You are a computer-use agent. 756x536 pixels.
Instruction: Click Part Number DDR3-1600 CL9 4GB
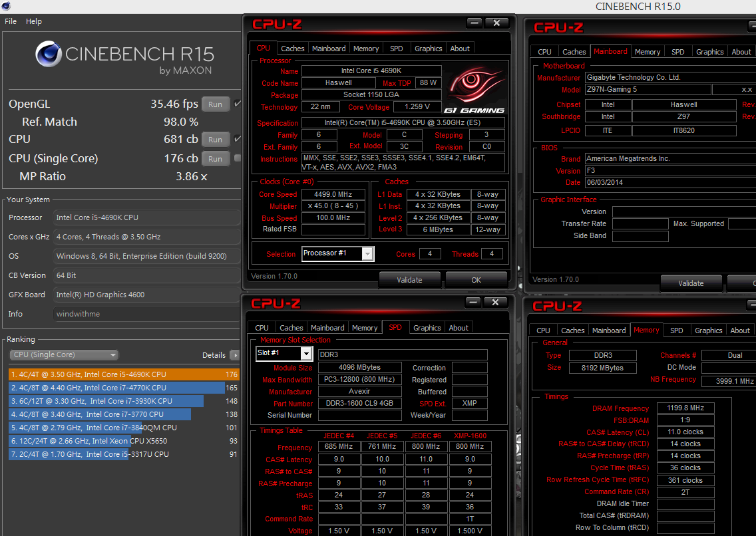(359, 403)
